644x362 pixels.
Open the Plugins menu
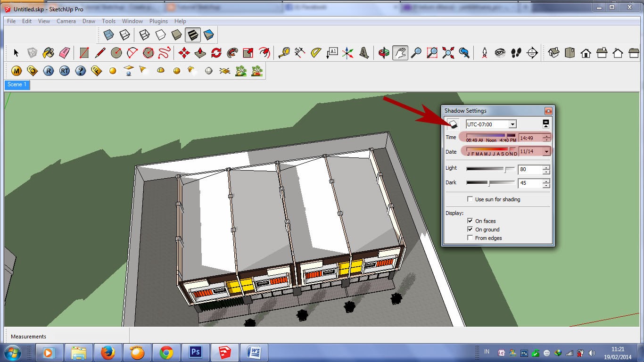point(158,21)
